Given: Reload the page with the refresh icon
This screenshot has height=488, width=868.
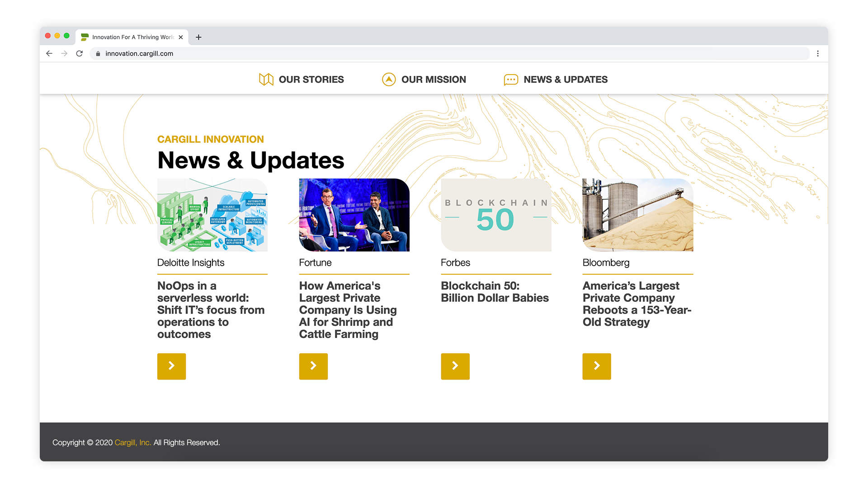Looking at the screenshot, I should click(x=80, y=53).
